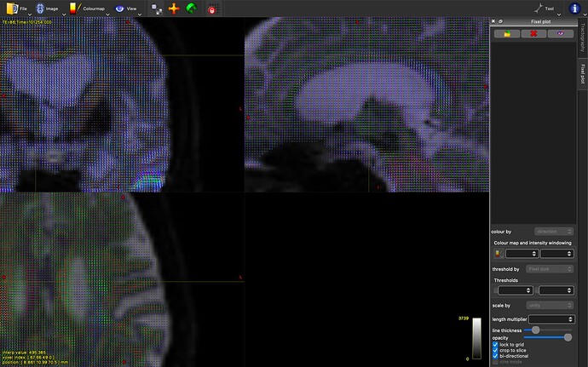
Task: Switch to the Tractography side tab
Action: 582,37
